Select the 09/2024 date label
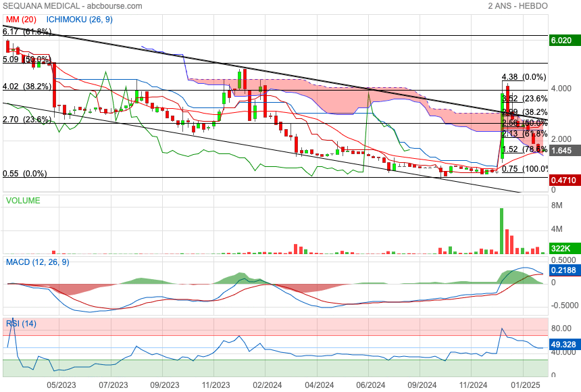The image size is (581, 392). pyautogui.click(x=422, y=385)
